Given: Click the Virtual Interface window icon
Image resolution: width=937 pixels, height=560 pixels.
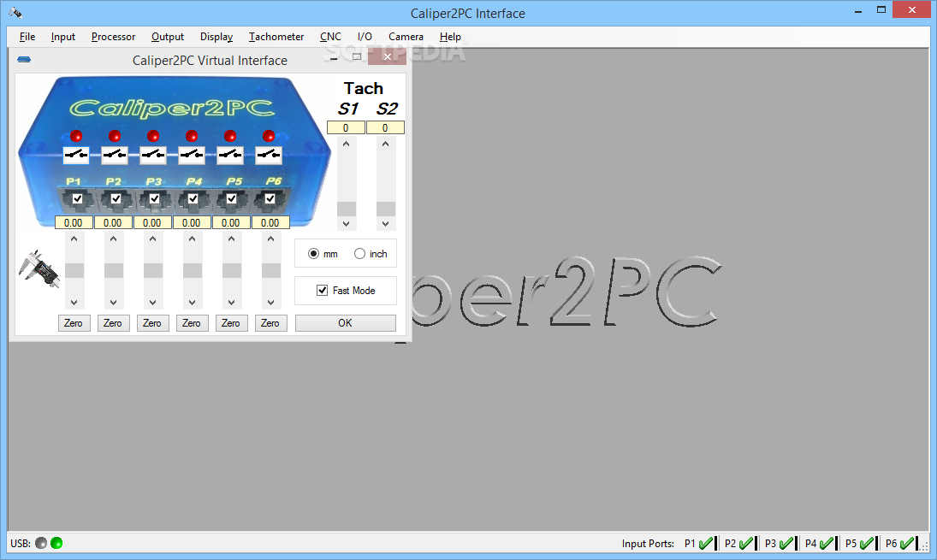Looking at the screenshot, I should click(24, 60).
